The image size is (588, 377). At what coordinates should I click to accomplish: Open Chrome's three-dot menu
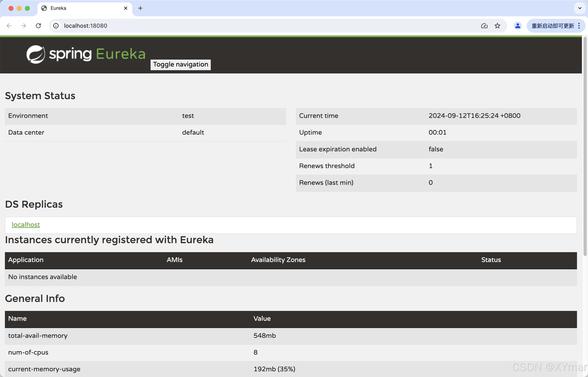(579, 26)
